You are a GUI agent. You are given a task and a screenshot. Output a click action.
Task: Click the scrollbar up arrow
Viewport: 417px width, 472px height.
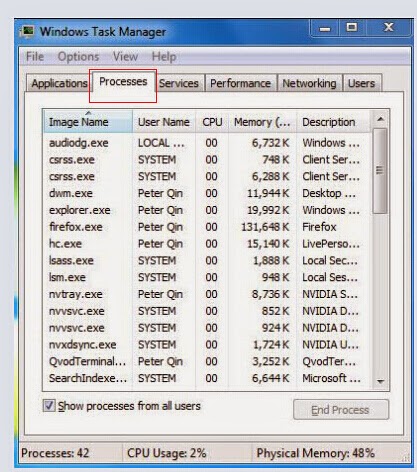pyautogui.click(x=380, y=119)
